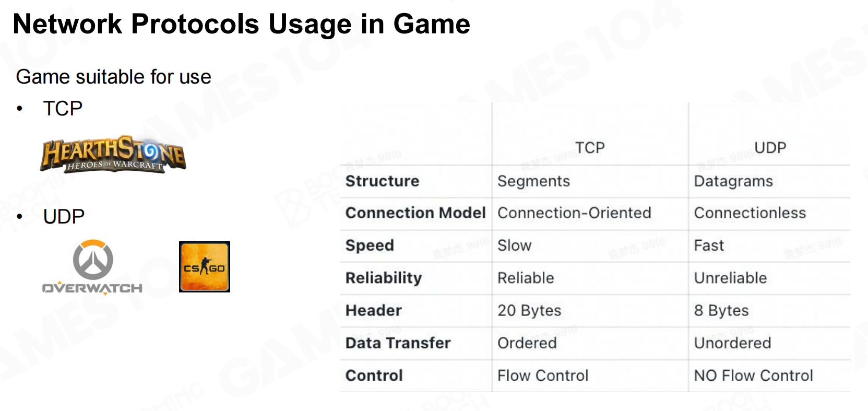Click the Connection-Oriented table cell

coord(574,213)
